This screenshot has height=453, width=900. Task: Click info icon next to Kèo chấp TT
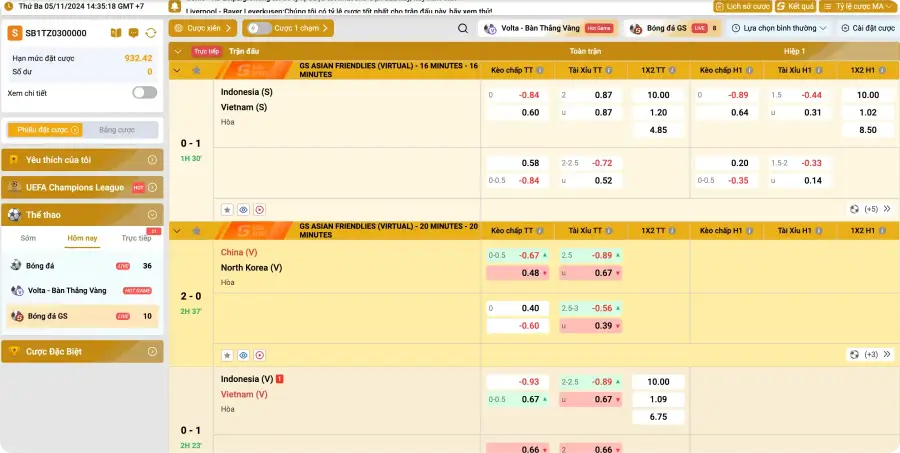point(540,71)
